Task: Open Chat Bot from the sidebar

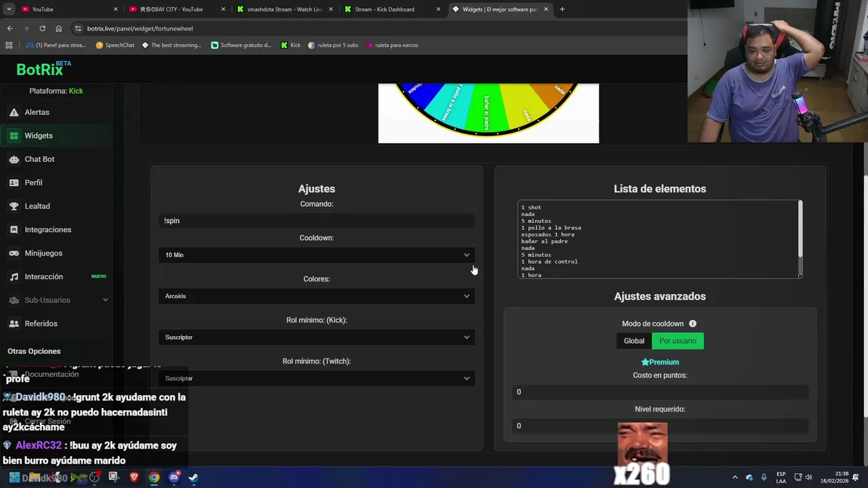Action: 39,159
